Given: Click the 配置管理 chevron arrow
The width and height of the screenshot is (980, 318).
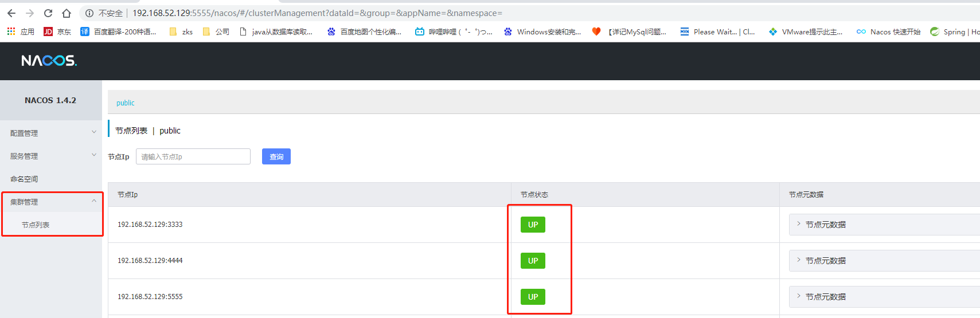Looking at the screenshot, I should pyautogui.click(x=94, y=132).
